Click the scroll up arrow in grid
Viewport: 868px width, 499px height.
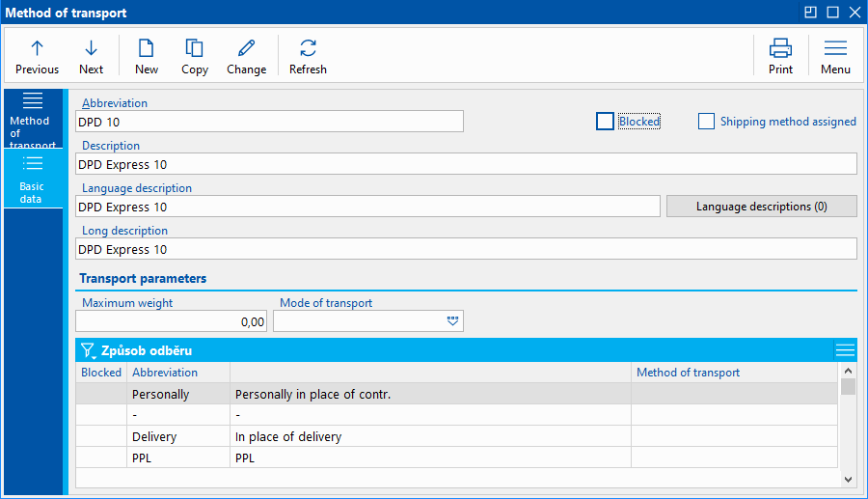848,371
